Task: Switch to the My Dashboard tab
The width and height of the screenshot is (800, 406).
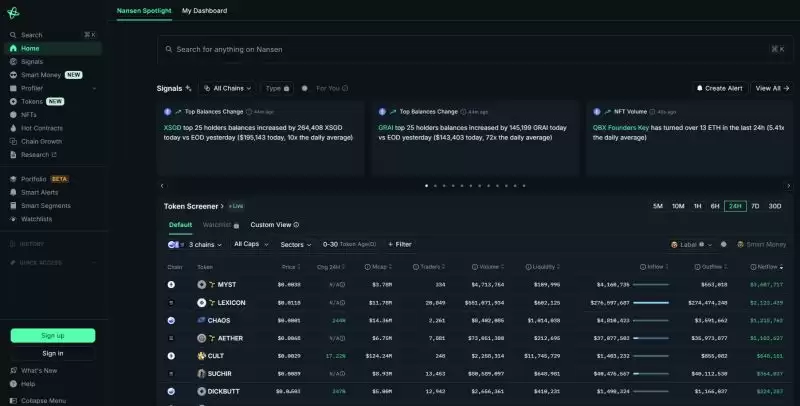Action: coord(204,11)
